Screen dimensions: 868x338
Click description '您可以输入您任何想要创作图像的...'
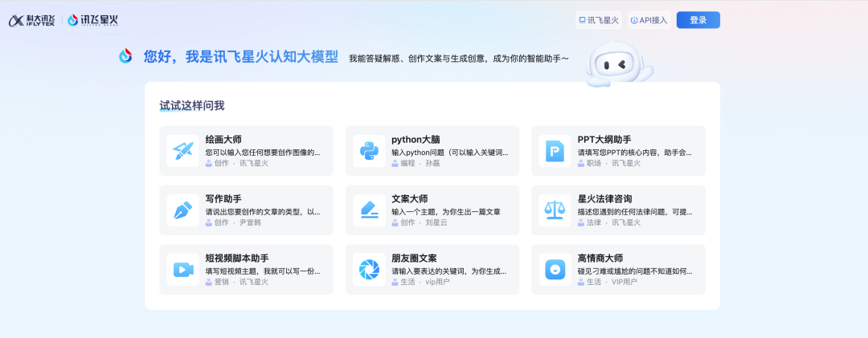coord(262,152)
